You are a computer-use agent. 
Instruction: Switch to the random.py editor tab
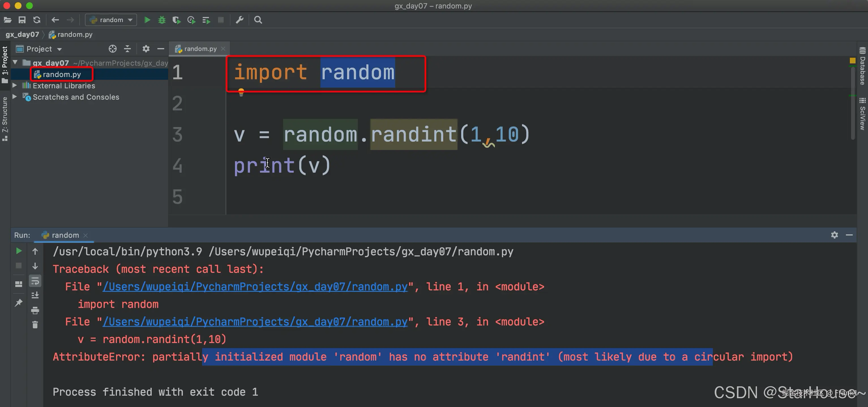[200, 49]
